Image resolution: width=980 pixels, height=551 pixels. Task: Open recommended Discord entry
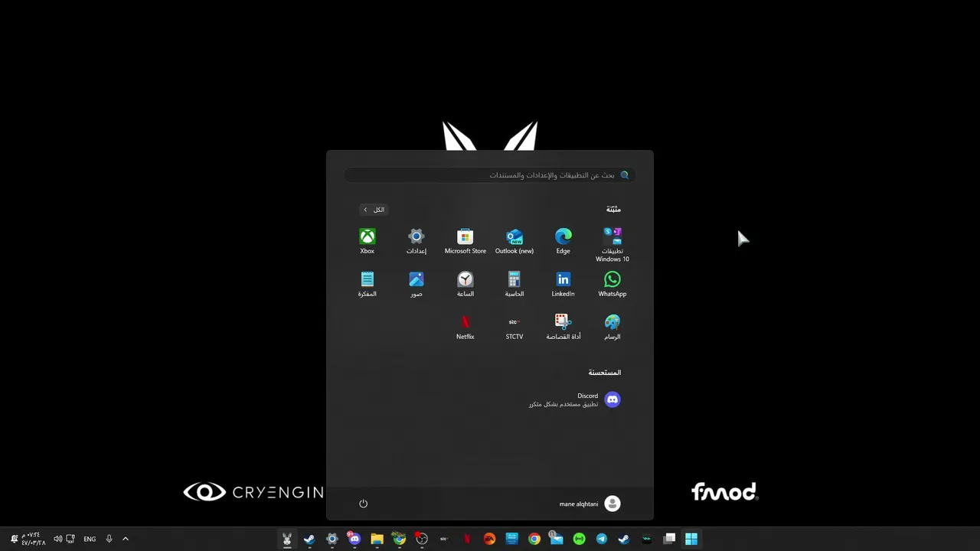(575, 399)
